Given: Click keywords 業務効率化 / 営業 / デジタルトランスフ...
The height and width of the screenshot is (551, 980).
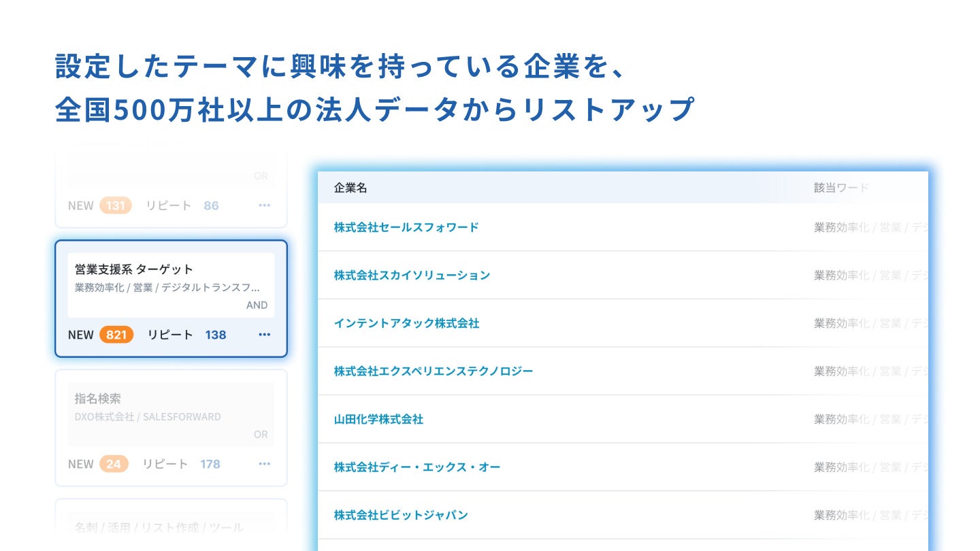Looking at the screenshot, I should 167,288.
